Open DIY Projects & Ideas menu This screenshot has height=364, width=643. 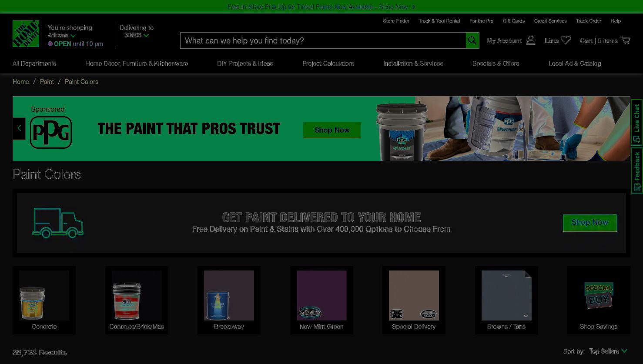tap(245, 63)
